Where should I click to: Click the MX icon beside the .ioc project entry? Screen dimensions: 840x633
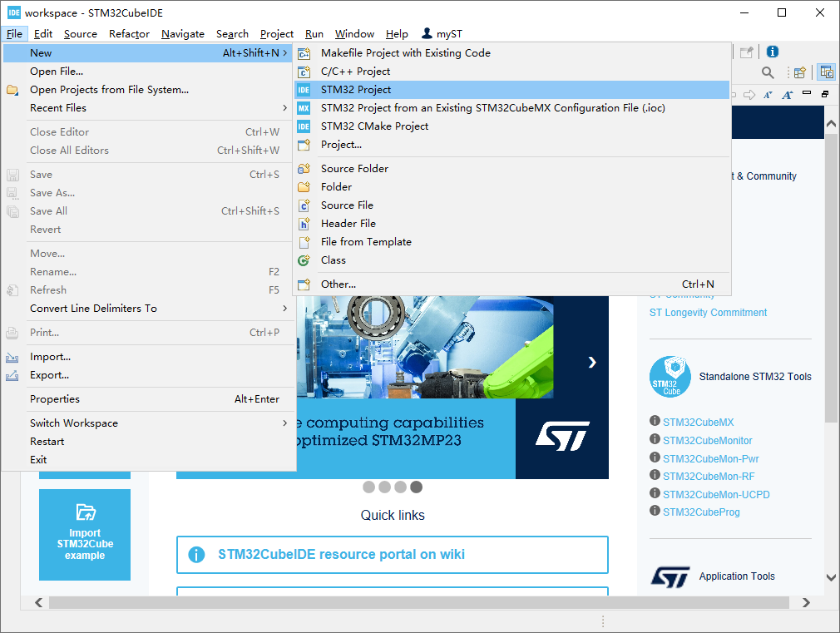point(304,108)
